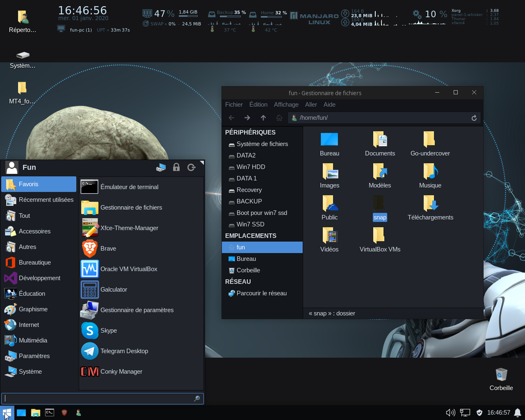This screenshot has height=420, width=525.
Task: Open the Fichier menu
Action: click(234, 104)
